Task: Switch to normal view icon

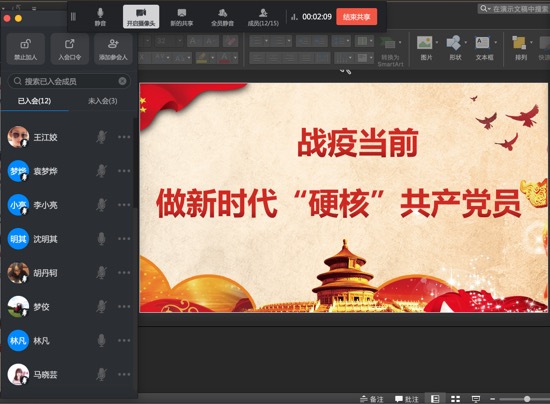Action: 435,399
